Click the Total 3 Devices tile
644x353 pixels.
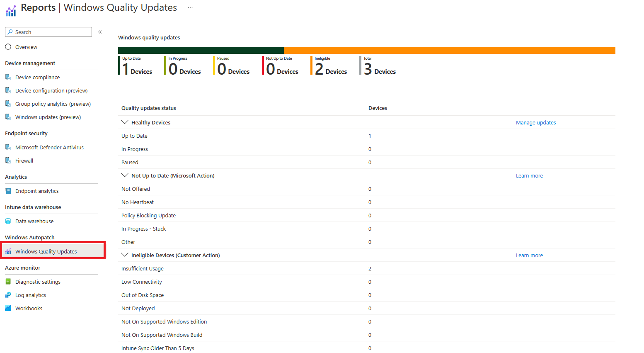coord(378,66)
